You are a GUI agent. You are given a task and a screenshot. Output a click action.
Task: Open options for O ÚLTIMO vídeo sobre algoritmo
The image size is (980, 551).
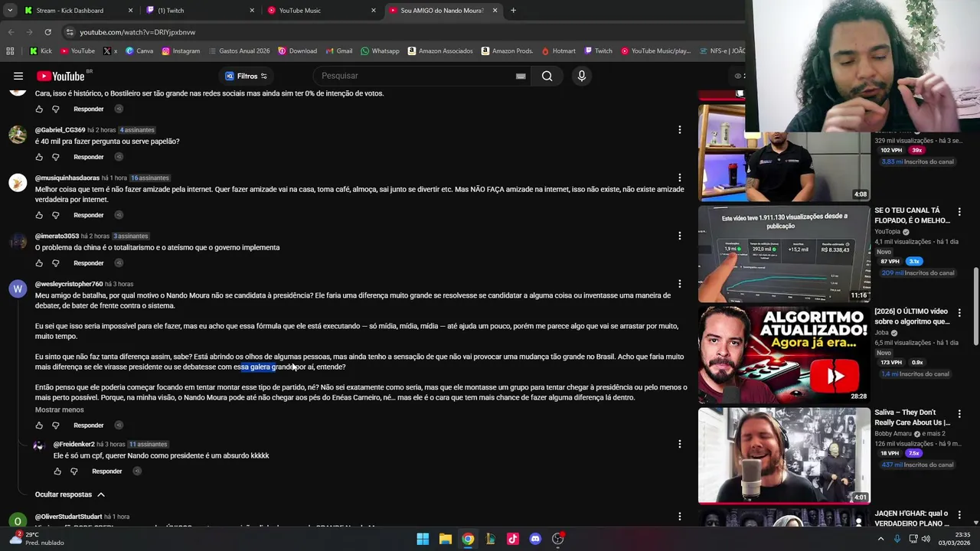(959, 311)
